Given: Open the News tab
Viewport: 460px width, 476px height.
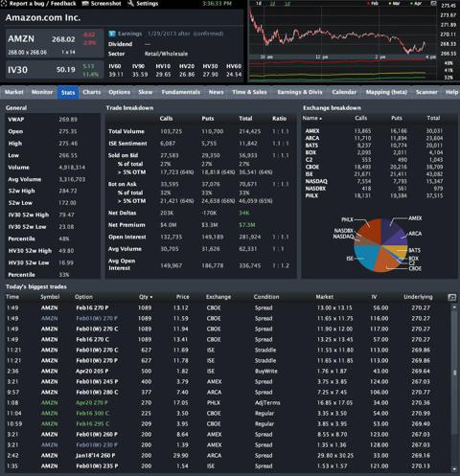Looking at the screenshot, I should (217, 92).
